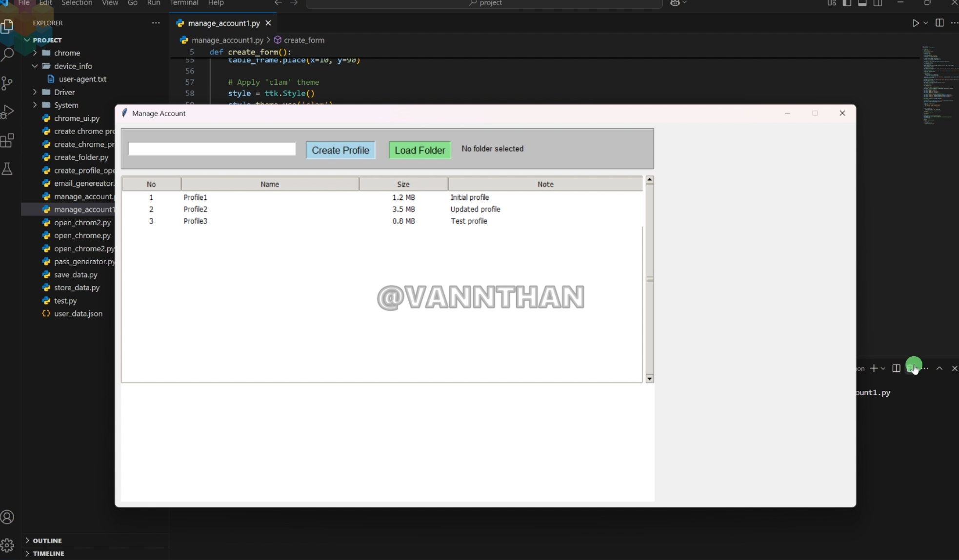Screen dimensions: 959x560
Task: Click the table scrollbar down arrow
Action: 649,379
